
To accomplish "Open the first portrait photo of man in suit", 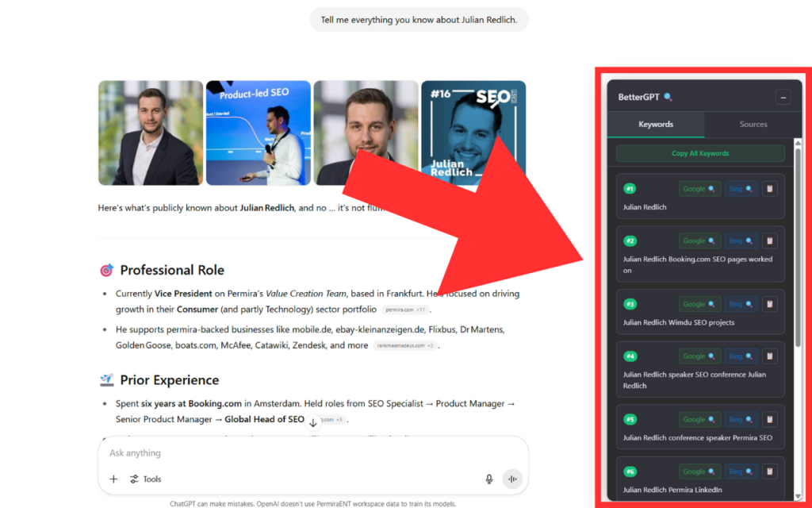I will coord(151,133).
